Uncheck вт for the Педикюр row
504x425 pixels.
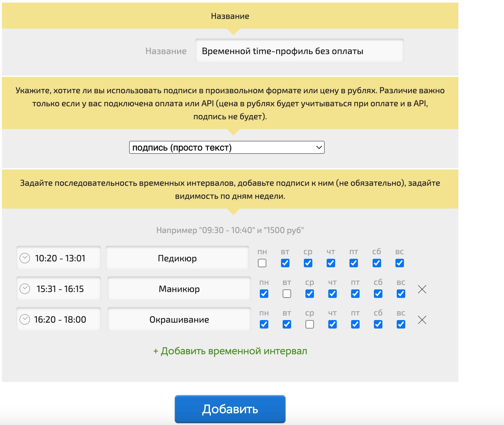tap(285, 263)
